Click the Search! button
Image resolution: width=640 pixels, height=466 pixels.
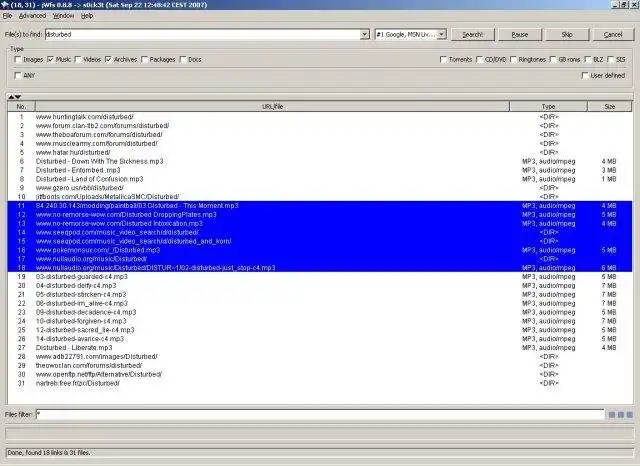[473, 35]
